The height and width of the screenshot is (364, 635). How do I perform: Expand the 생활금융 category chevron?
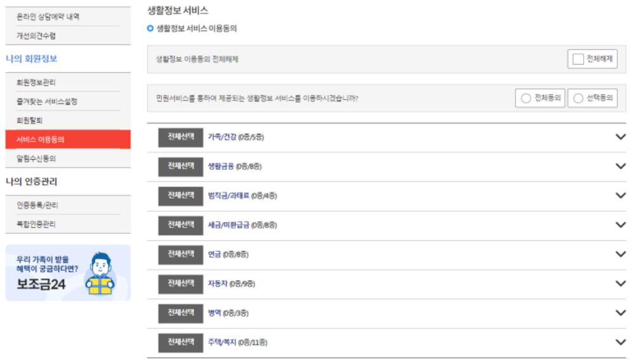coord(620,166)
